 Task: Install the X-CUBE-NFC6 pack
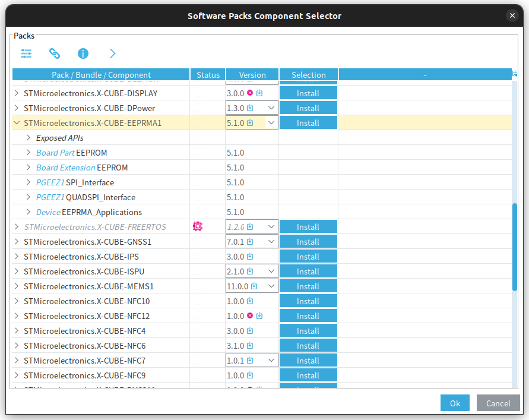[x=308, y=346]
